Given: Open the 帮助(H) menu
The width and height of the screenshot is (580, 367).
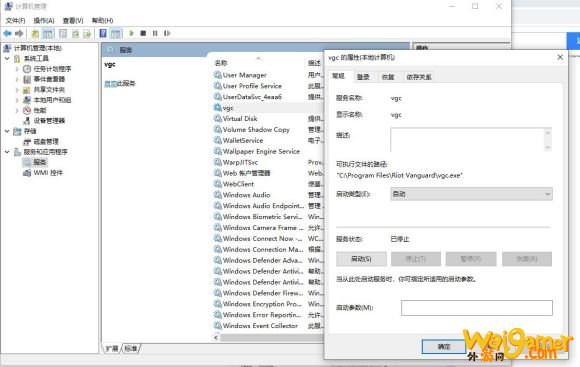Looking at the screenshot, I should click(102, 20).
